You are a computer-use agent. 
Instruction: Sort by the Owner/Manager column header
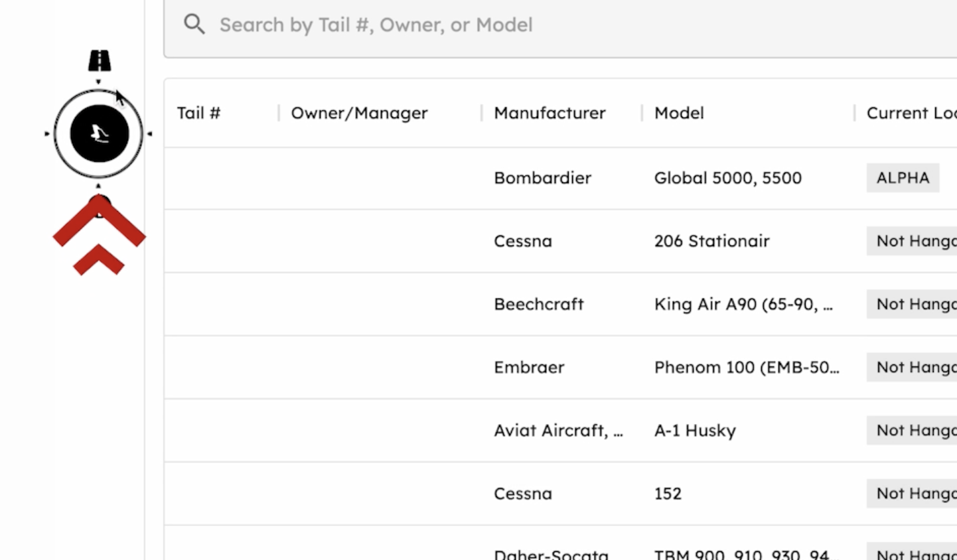[x=359, y=113]
